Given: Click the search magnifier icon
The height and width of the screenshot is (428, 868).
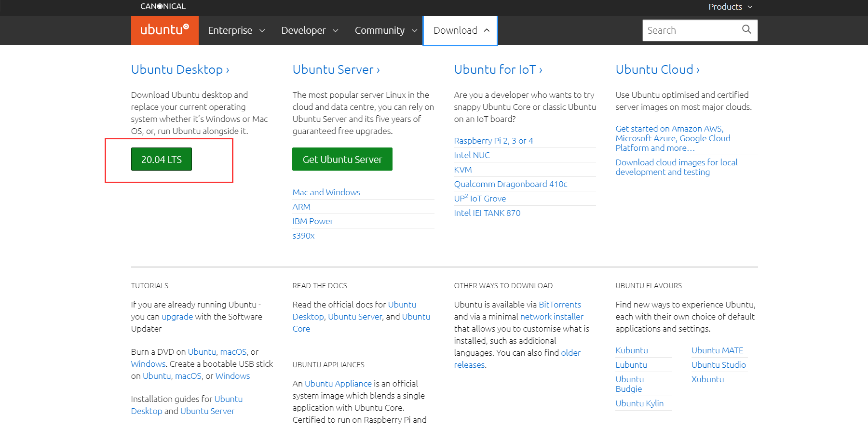Looking at the screenshot, I should [x=746, y=29].
